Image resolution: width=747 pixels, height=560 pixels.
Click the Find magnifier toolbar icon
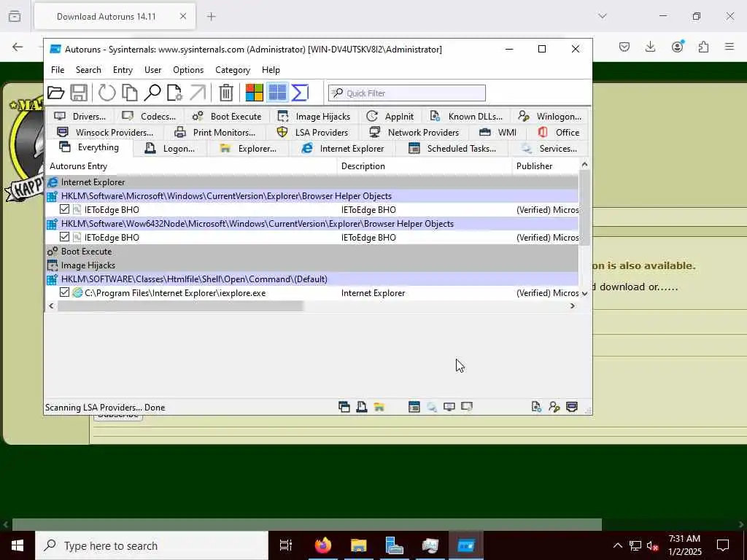tap(152, 93)
